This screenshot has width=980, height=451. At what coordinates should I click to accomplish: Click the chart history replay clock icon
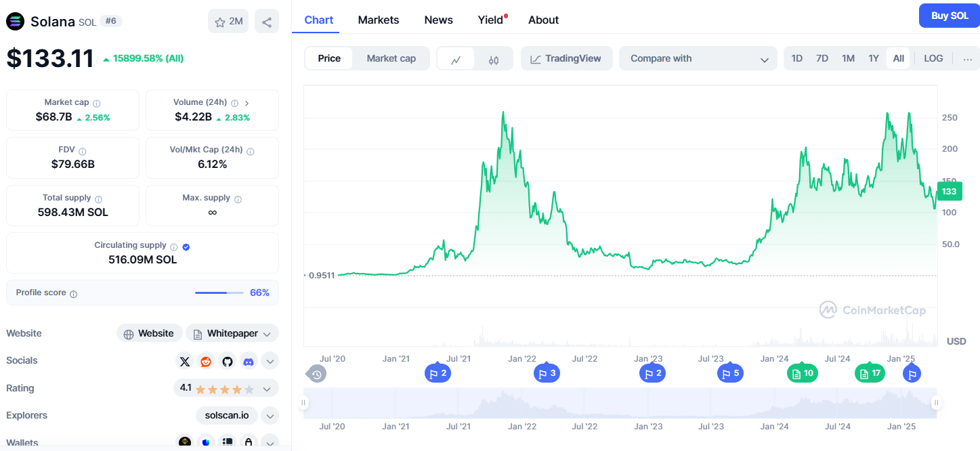pos(316,373)
